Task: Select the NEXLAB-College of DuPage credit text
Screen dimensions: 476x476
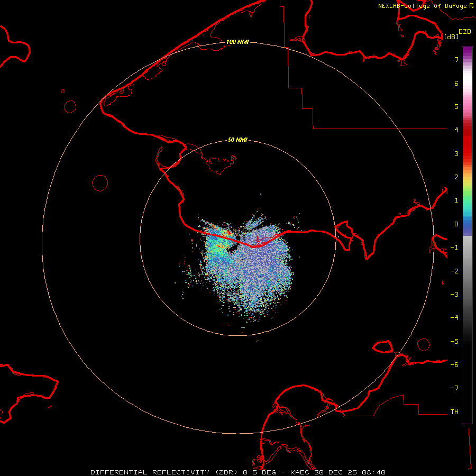Action: point(426,6)
